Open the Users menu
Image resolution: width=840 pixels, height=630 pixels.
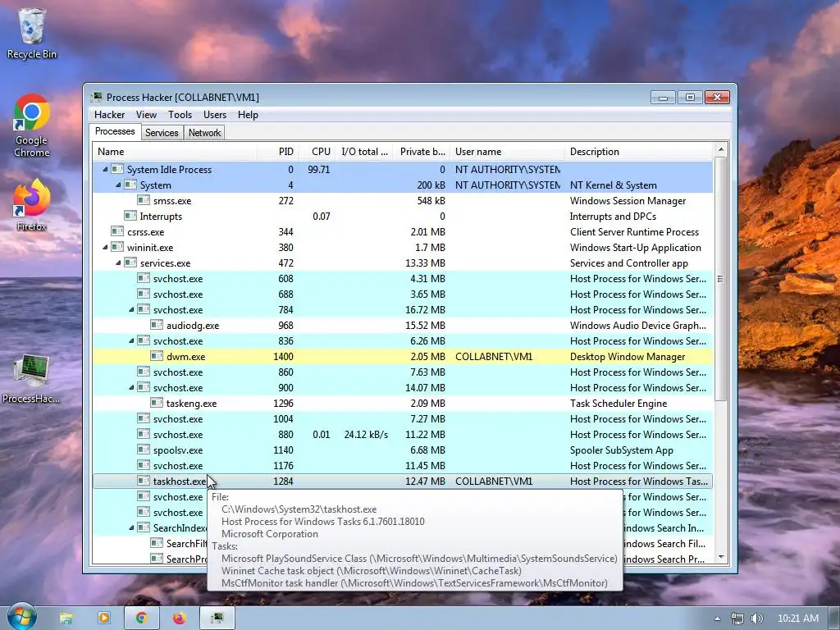click(215, 115)
